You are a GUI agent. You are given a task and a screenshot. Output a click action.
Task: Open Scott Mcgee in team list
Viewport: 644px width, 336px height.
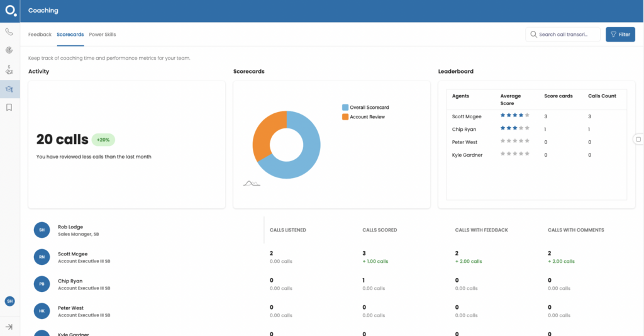[x=70, y=253]
